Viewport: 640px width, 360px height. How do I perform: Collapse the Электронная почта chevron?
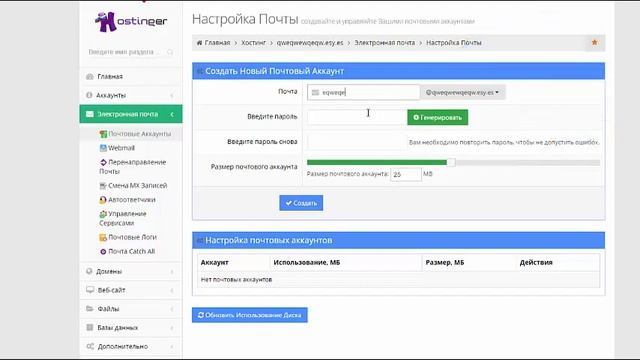click(172, 114)
